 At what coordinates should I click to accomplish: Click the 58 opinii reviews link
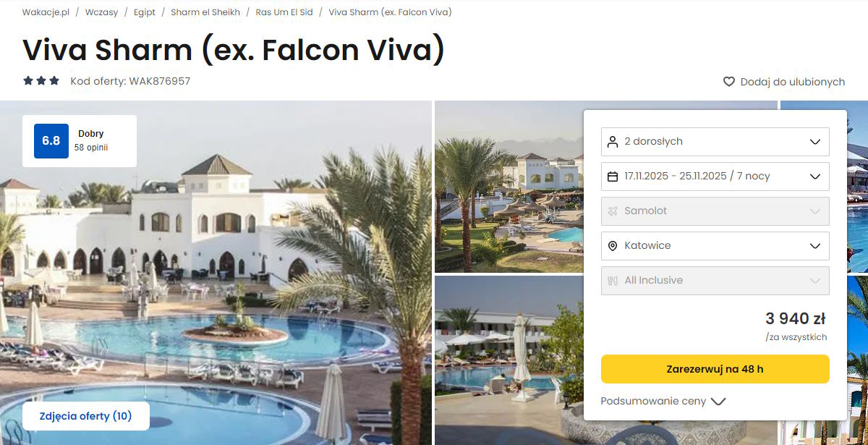click(x=91, y=148)
